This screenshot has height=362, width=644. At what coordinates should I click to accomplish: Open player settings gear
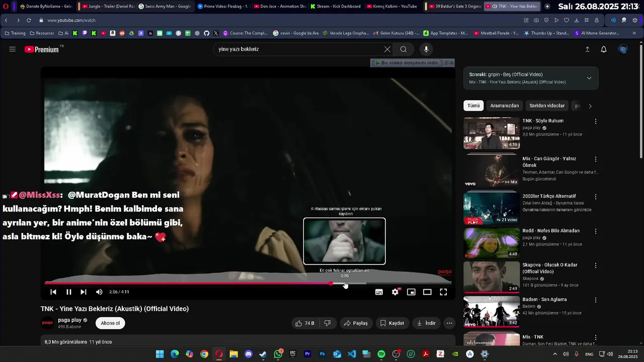coord(395,292)
